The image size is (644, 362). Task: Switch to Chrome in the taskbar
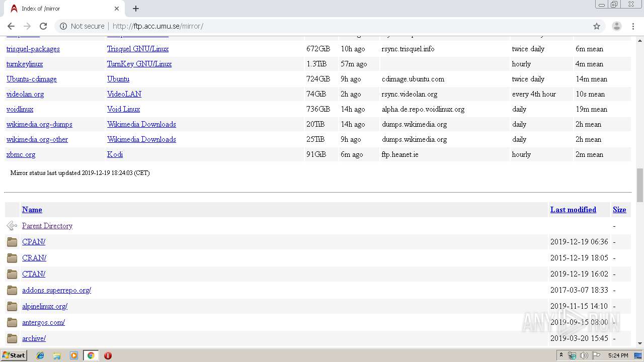(x=91, y=355)
